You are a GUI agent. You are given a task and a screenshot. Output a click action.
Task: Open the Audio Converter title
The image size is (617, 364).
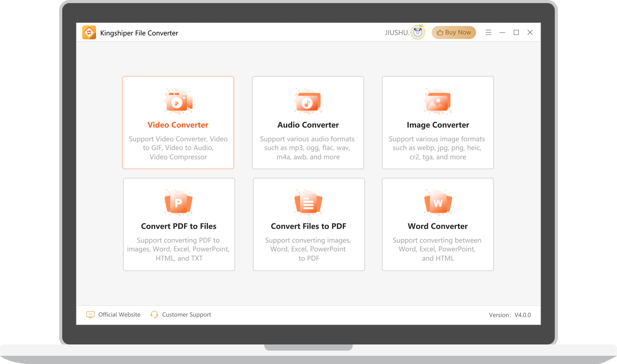click(308, 125)
